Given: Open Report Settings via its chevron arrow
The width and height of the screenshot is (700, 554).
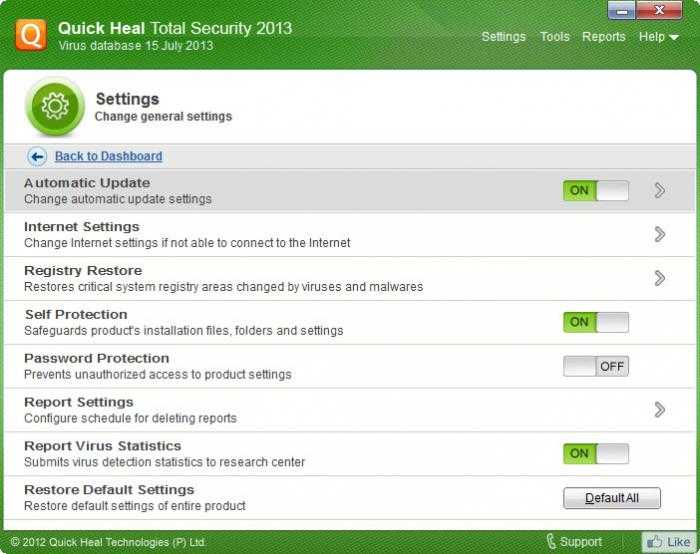Looking at the screenshot, I should 659,410.
